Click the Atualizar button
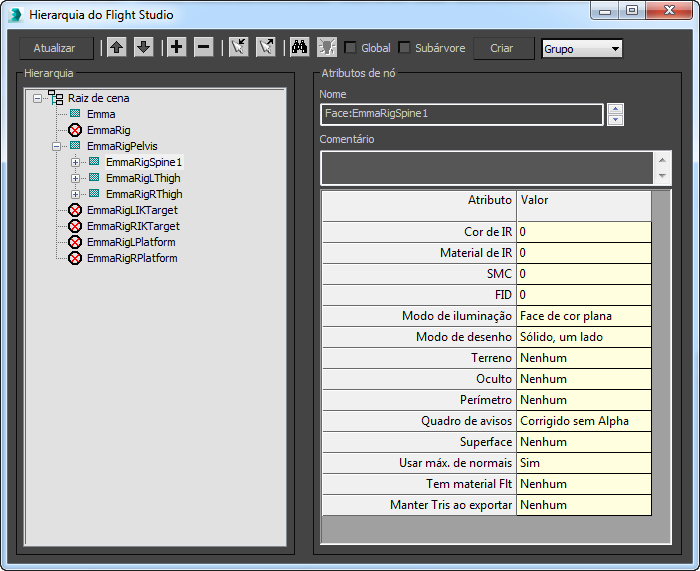The width and height of the screenshot is (700, 571). coord(56,48)
